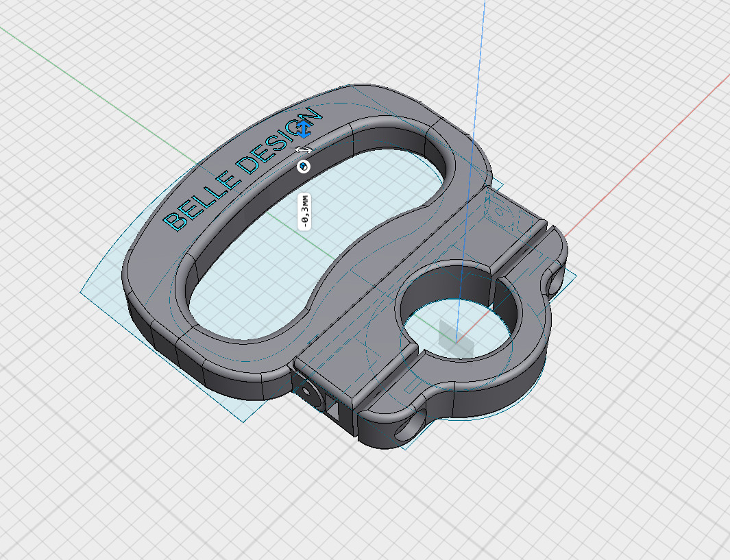The width and height of the screenshot is (730, 560).
Task: Click the round cube gizmo icon
Action: [304, 166]
